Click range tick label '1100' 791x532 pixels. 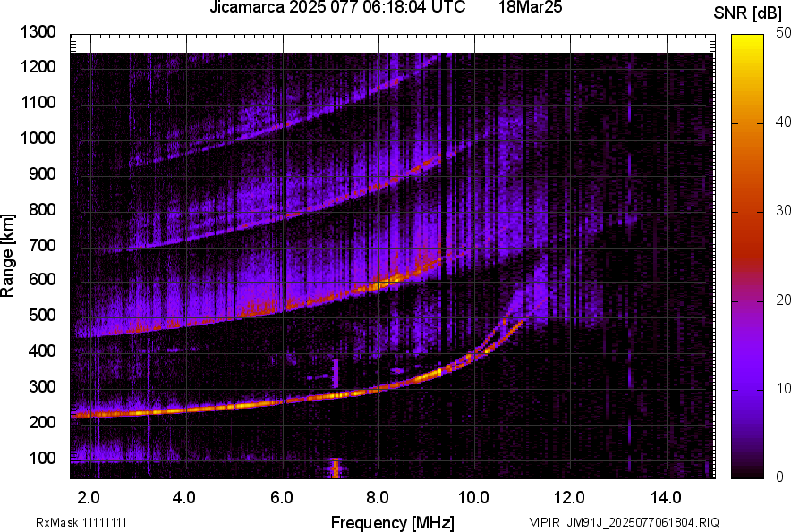38,102
